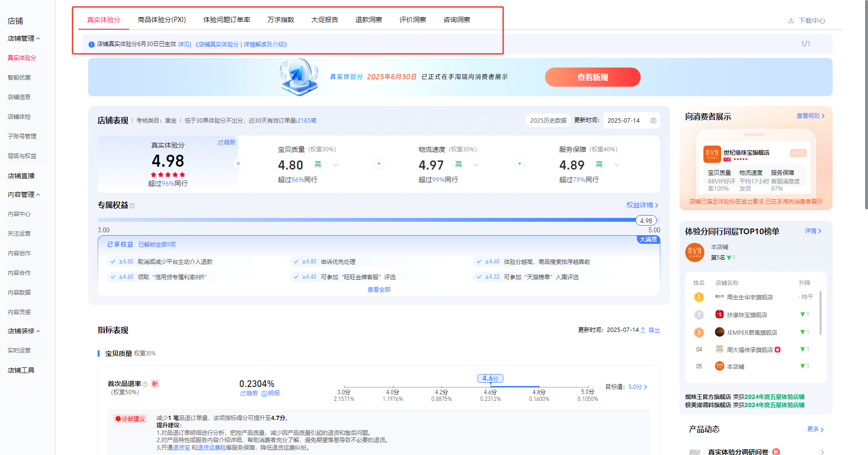Click the 查看新规 button

point(592,77)
